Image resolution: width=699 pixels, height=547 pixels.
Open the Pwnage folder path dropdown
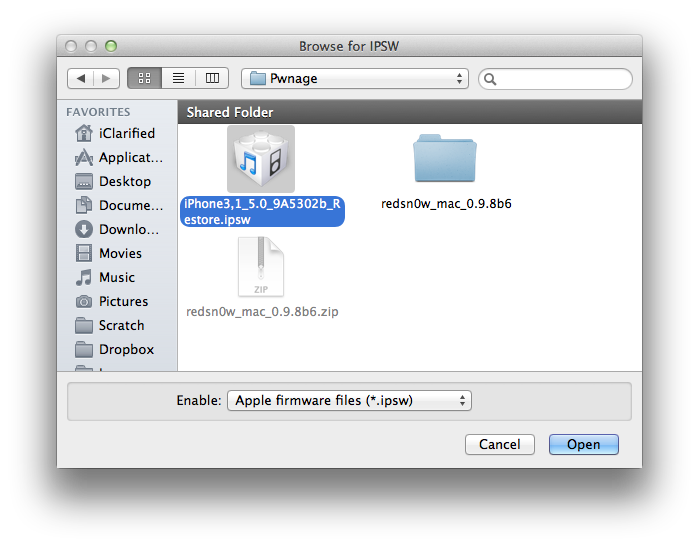[x=355, y=79]
